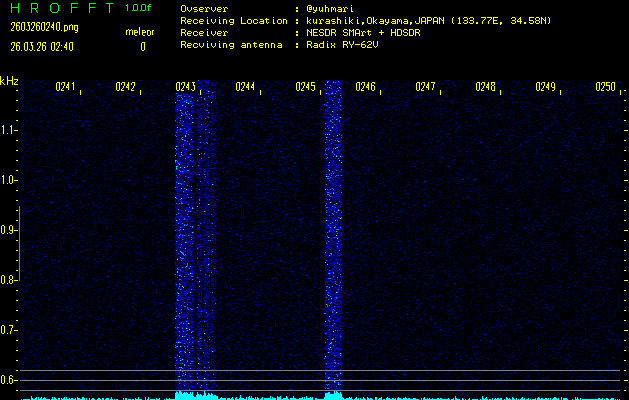Screen dimensions: 629x400
Task: Click the timestamp 26.03.26 02:40
Action: click(42, 47)
